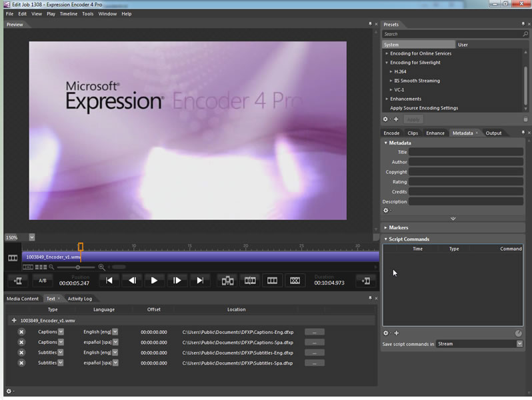Click the add leader/clip icon in playback bar
This screenshot has height=400, width=532.
tap(227, 281)
